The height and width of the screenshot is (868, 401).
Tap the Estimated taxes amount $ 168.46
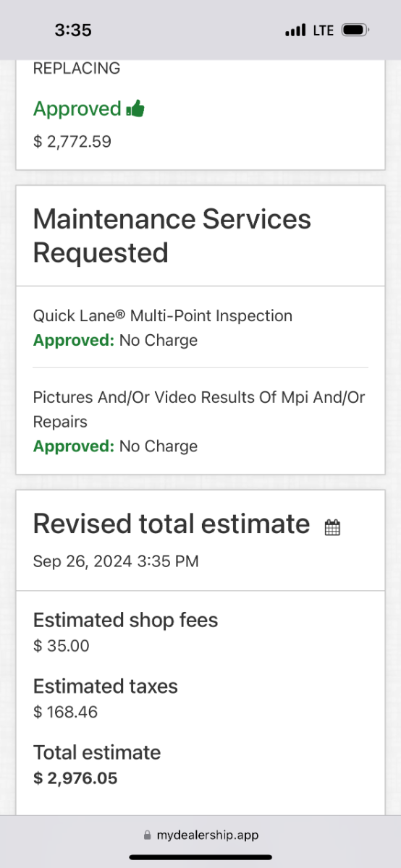[66, 712]
